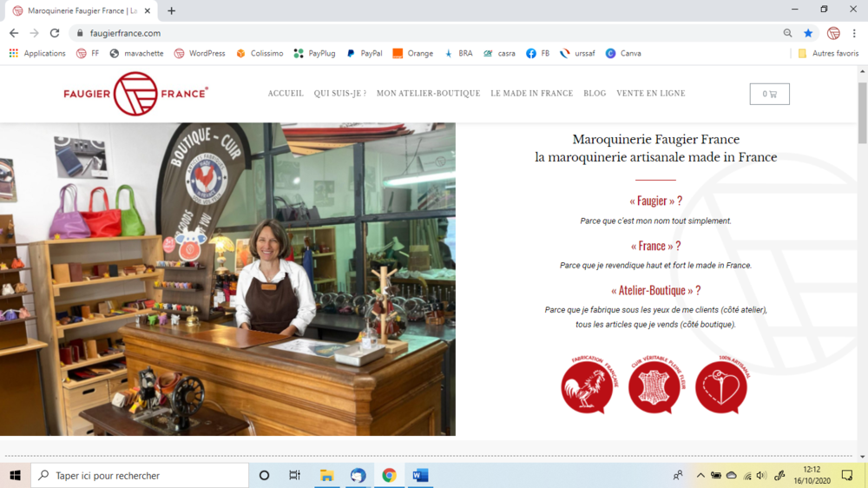
Task: Open the Canva bookmark
Action: point(623,53)
